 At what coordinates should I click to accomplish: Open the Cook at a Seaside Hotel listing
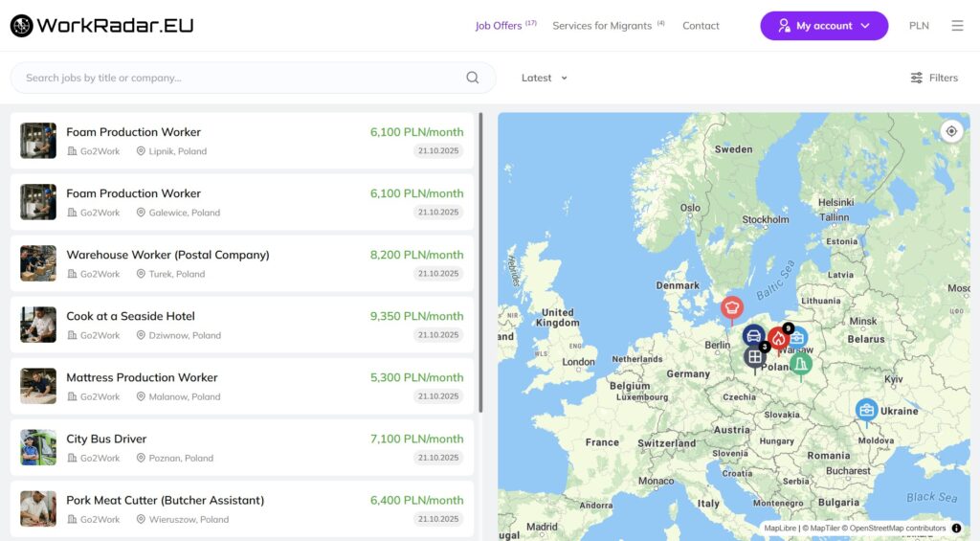click(130, 316)
